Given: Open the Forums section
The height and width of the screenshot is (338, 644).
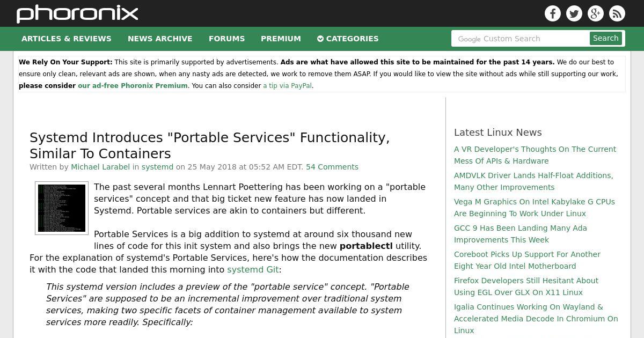Looking at the screenshot, I should pyautogui.click(x=226, y=39).
